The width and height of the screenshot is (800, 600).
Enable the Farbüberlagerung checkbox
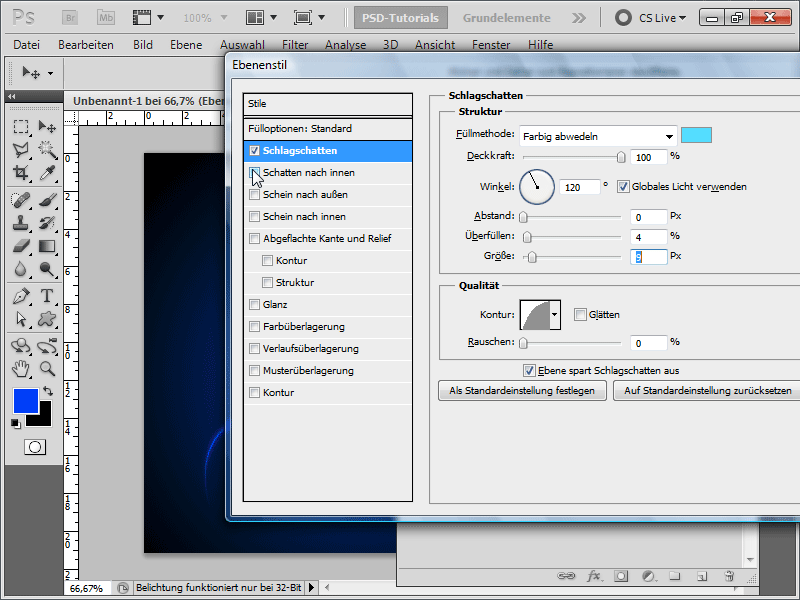coord(254,327)
